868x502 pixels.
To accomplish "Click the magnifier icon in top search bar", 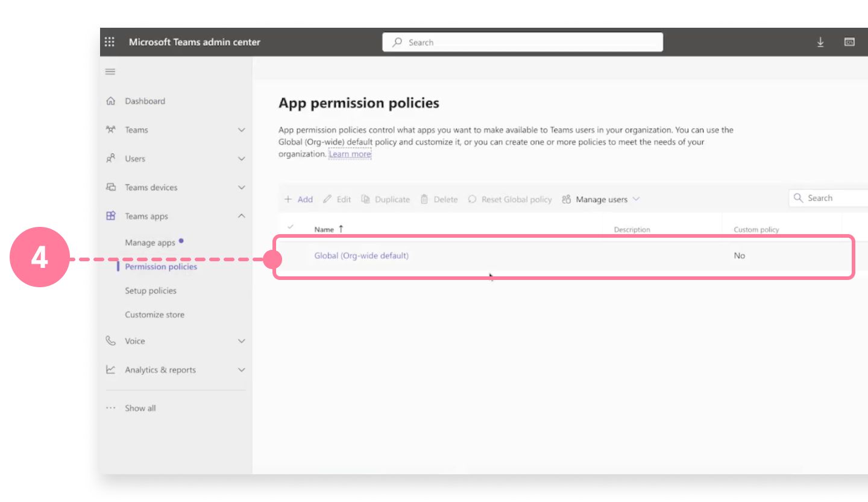I will (397, 42).
